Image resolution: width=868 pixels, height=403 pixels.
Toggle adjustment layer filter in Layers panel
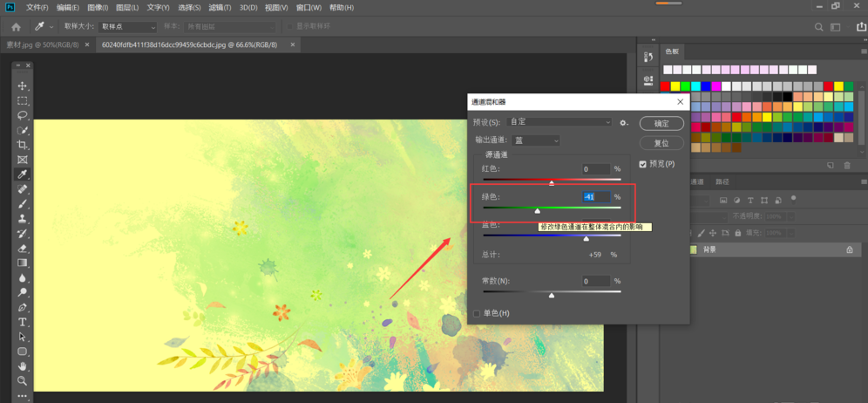coord(736,200)
